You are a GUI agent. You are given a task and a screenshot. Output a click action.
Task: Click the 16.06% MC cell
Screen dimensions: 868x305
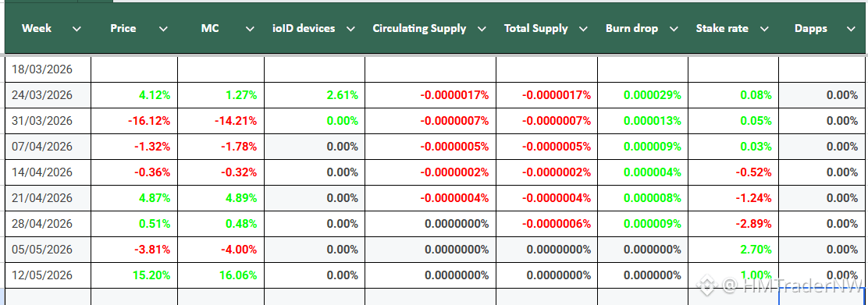tap(221, 275)
